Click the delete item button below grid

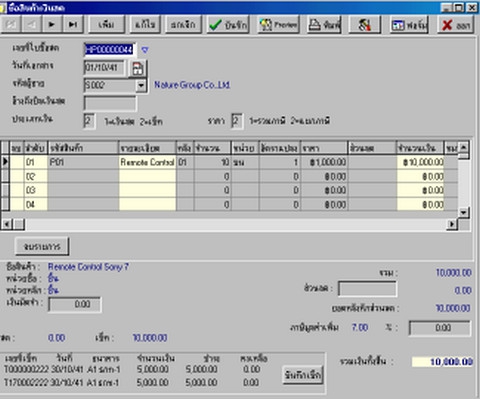click(x=42, y=246)
